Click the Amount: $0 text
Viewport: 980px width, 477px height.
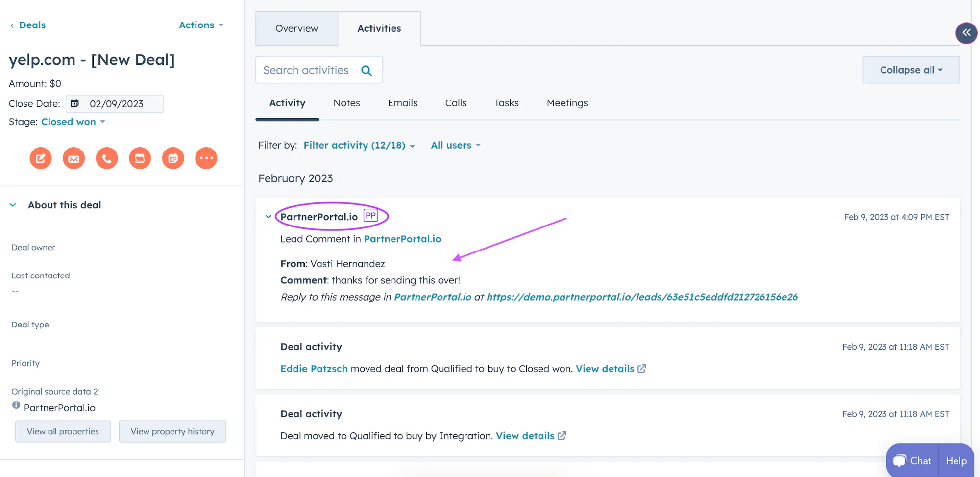click(35, 84)
